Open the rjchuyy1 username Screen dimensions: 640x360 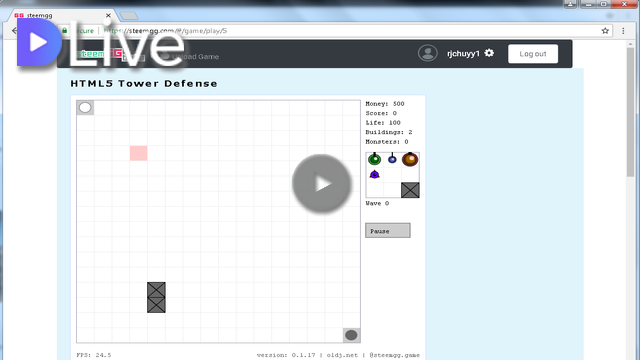point(463,54)
